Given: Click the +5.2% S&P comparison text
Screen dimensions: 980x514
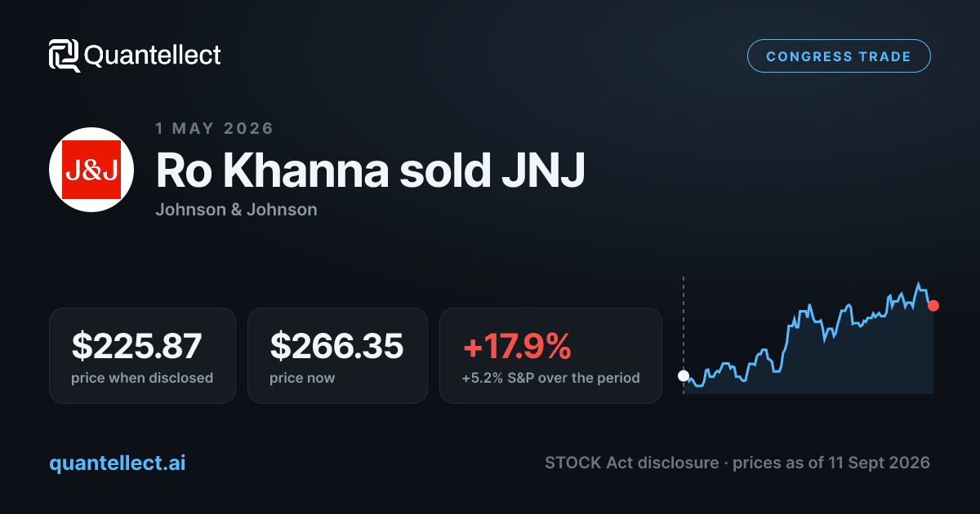Looking at the screenshot, I should pyautogui.click(x=550, y=378).
